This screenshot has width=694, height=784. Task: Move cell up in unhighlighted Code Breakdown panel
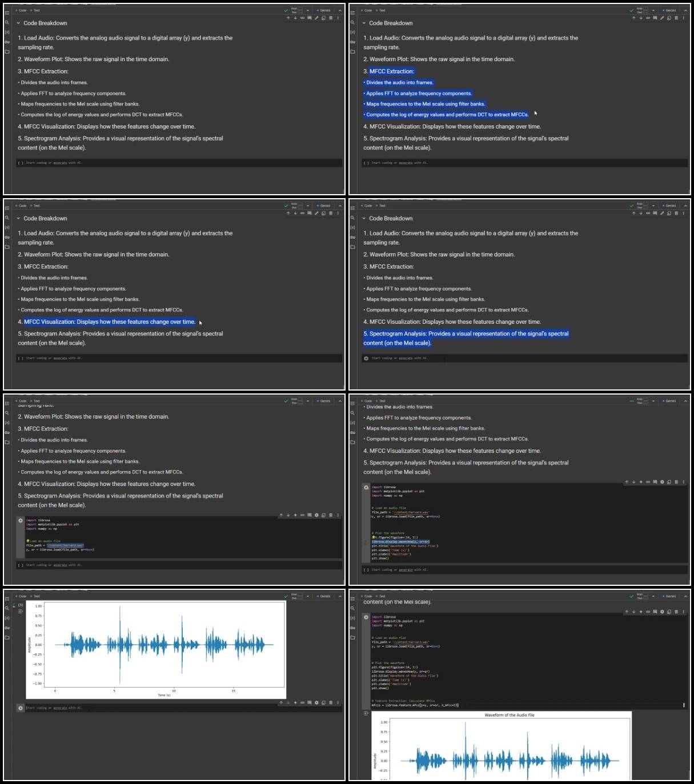tap(288, 18)
